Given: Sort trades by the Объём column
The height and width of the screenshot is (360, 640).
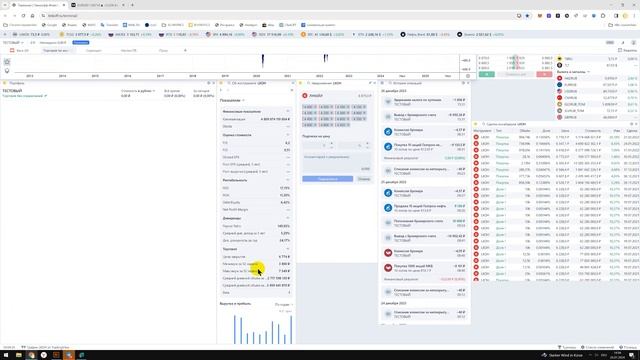Looking at the screenshot, I should [x=524, y=131].
